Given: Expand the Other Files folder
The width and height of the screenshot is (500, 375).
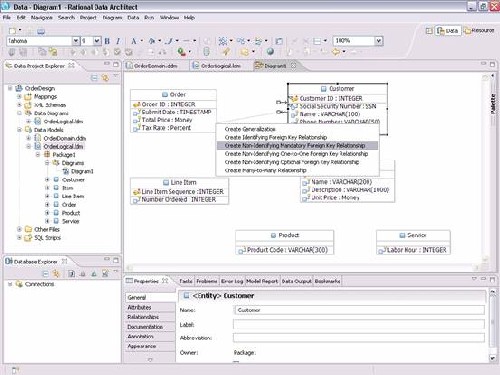Looking at the screenshot, I should tap(19, 229).
